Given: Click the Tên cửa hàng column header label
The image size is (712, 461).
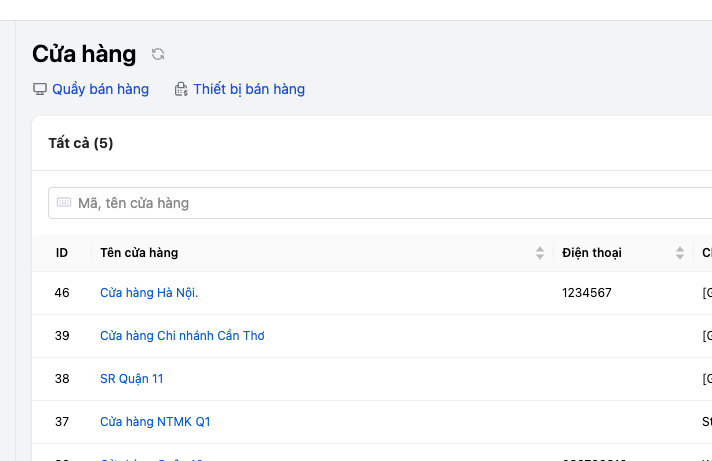Looking at the screenshot, I should (139, 253).
